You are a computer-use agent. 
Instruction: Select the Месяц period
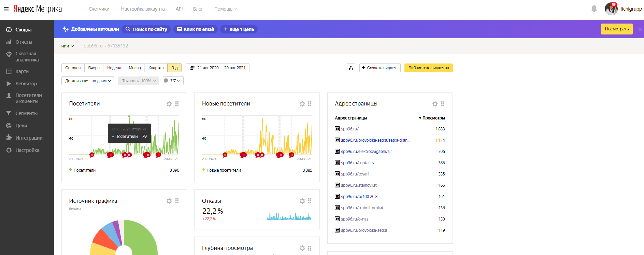point(135,68)
